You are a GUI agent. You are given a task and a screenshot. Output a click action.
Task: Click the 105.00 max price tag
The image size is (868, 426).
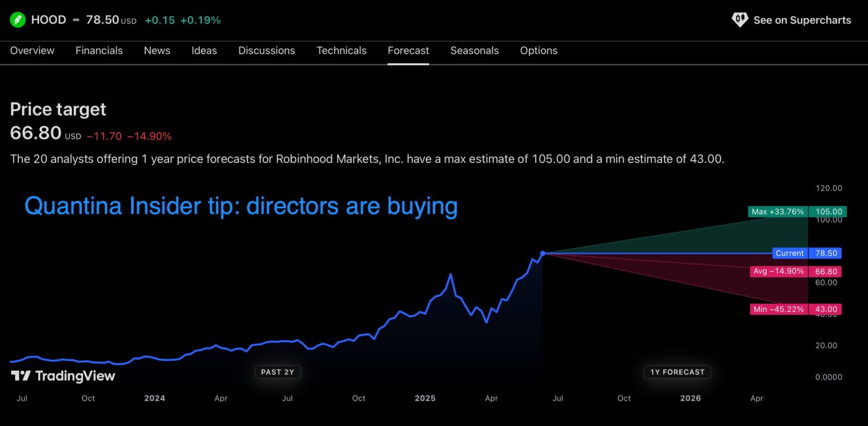pos(828,211)
